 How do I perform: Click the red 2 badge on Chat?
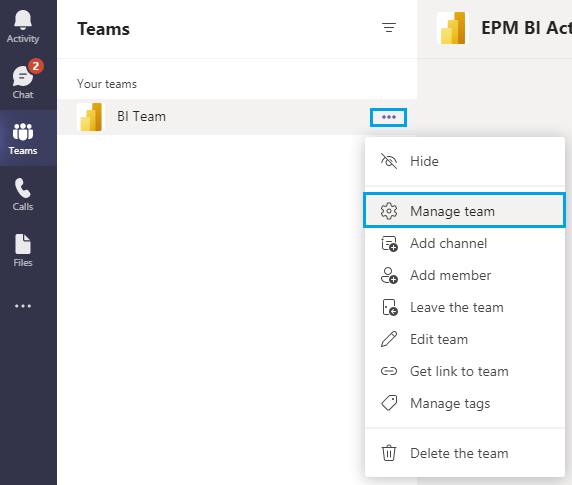tap(36, 66)
